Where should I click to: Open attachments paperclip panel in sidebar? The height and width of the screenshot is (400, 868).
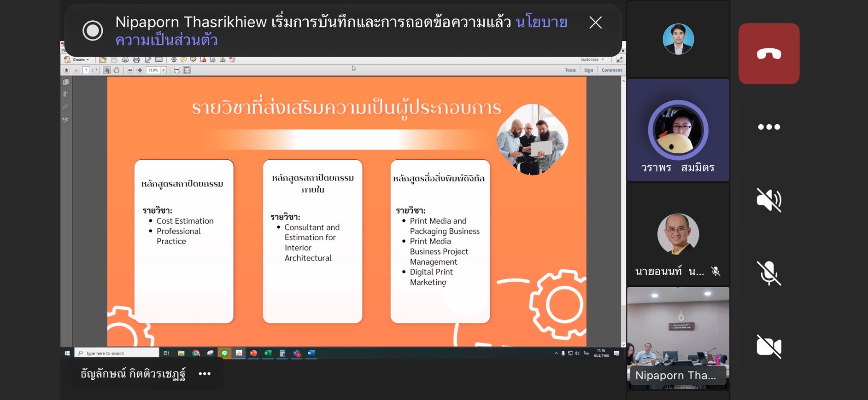click(66, 107)
